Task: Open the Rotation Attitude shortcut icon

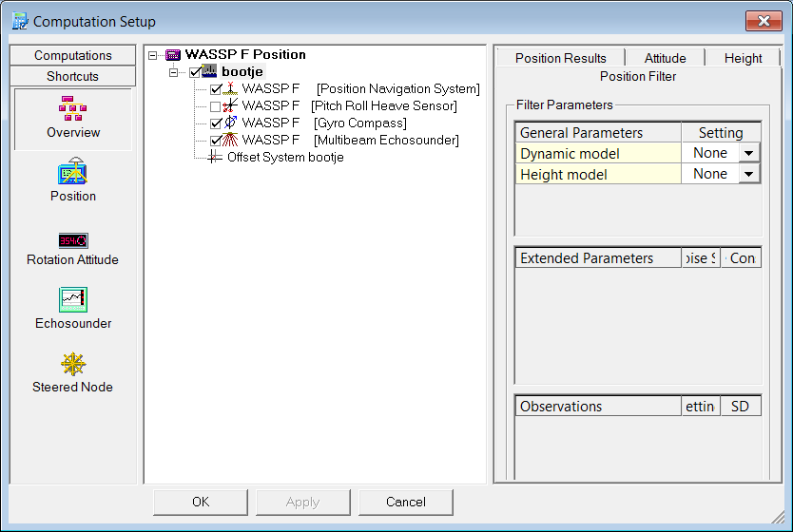Action: pos(73,240)
